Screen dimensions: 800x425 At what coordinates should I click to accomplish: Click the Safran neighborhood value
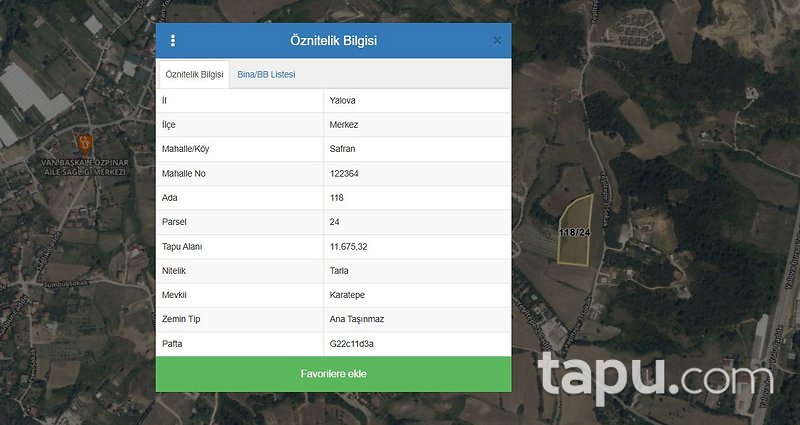pos(343,149)
